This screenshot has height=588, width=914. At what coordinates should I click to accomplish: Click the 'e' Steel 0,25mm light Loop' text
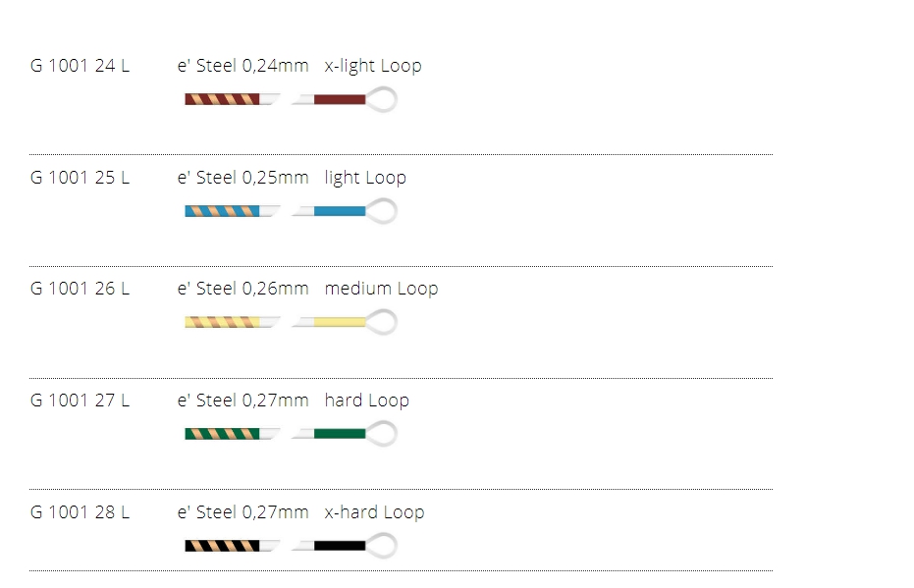pos(292,178)
